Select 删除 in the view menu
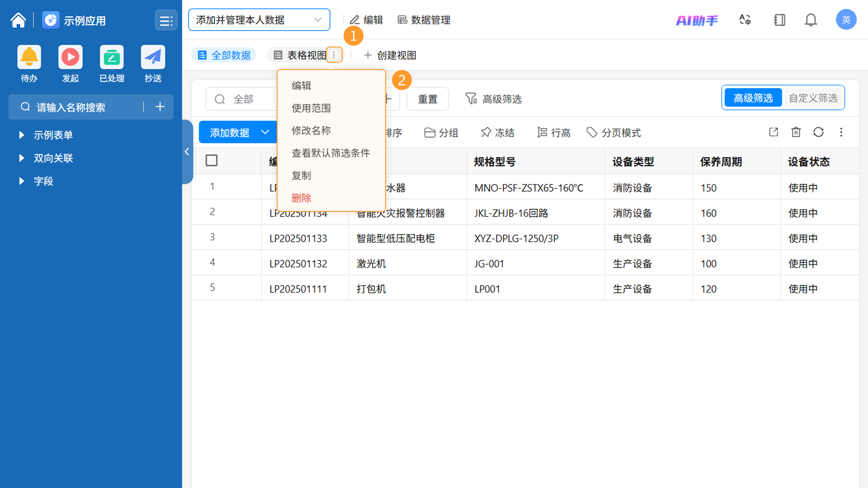This screenshot has width=868, height=488. (301, 198)
